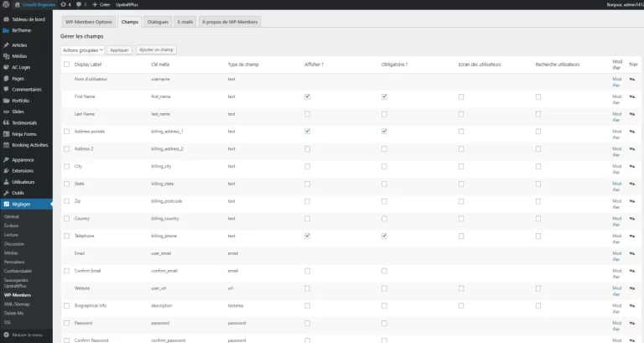Check Recherche utilisateurs for Téléphone

pos(538,236)
